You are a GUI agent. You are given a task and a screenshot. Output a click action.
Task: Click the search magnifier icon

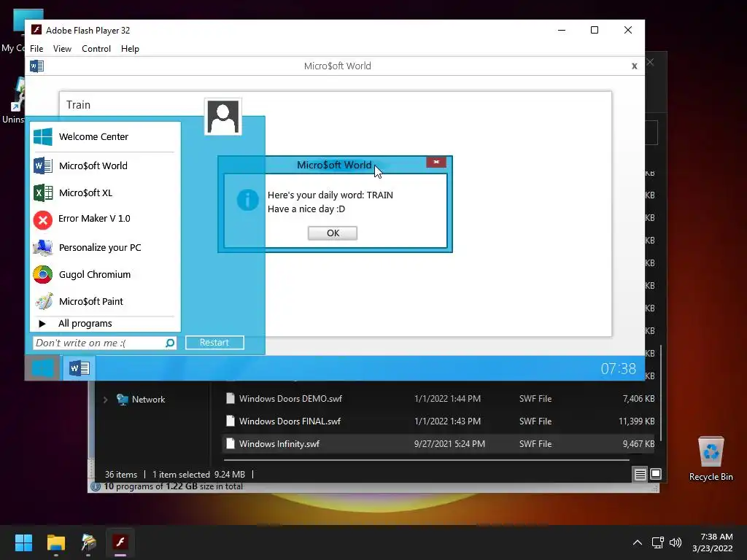click(170, 343)
